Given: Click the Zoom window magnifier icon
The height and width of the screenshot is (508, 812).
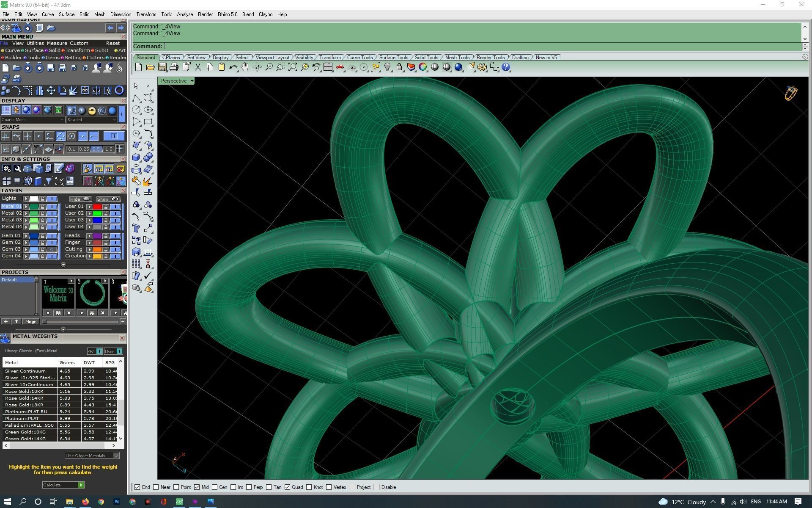Looking at the screenshot, I should (280, 67).
